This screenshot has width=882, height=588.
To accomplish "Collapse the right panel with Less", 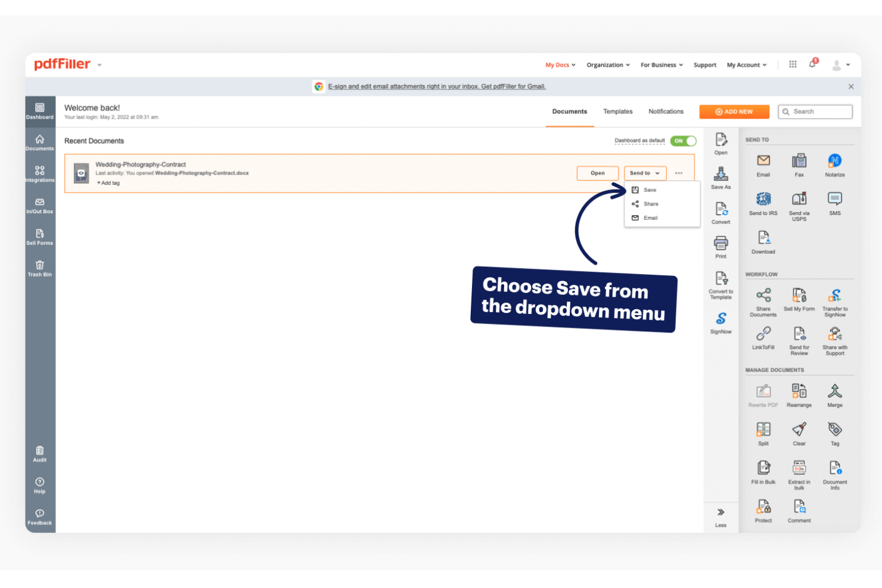I will [720, 513].
